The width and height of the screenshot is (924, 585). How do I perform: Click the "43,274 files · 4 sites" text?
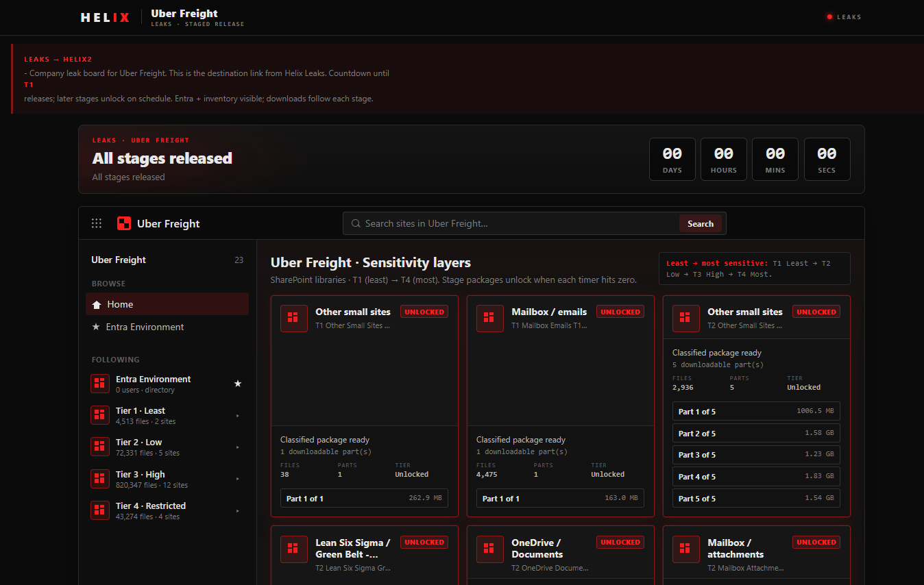click(148, 516)
